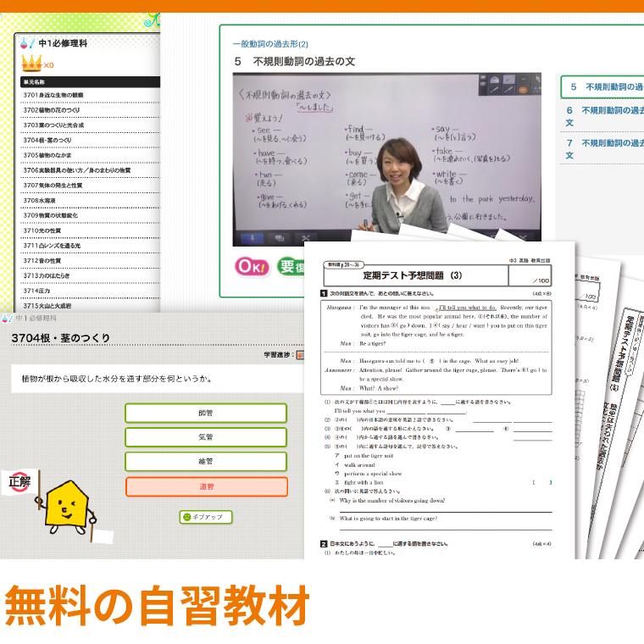Select answer choice 気管

[206, 437]
